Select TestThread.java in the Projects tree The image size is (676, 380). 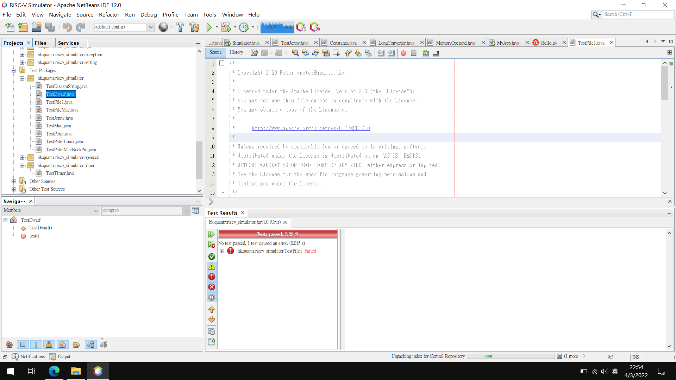[60, 173]
